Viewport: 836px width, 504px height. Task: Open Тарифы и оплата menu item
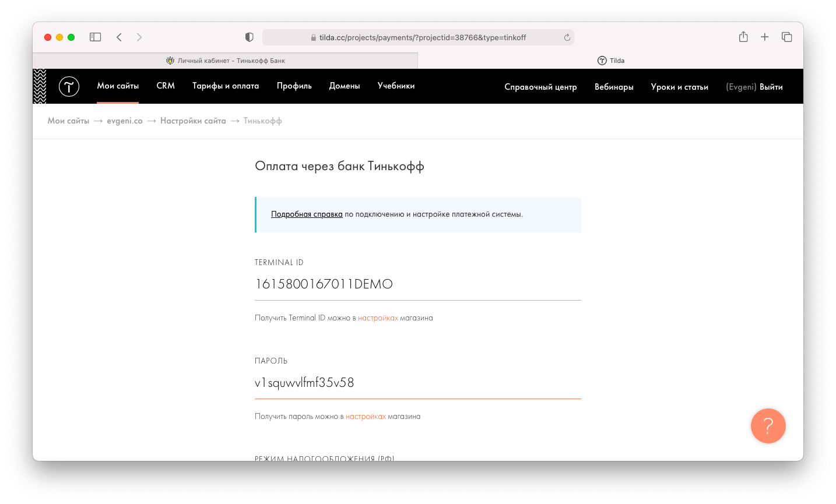point(226,86)
